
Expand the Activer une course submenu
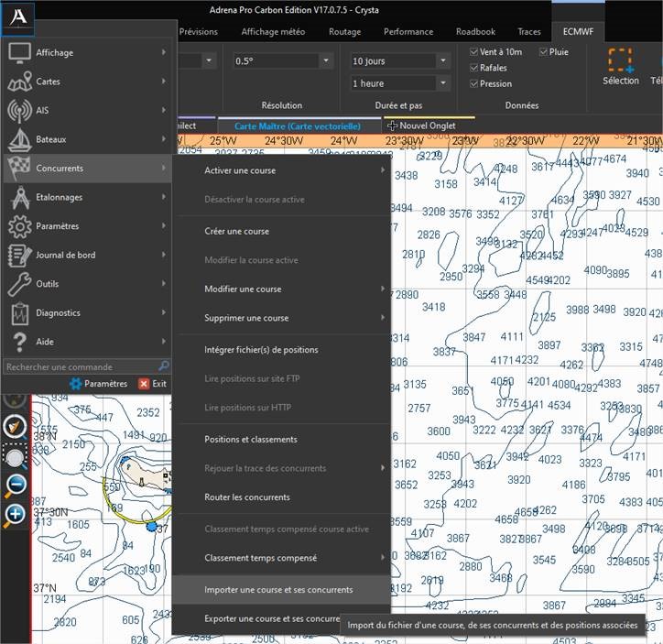(x=383, y=170)
